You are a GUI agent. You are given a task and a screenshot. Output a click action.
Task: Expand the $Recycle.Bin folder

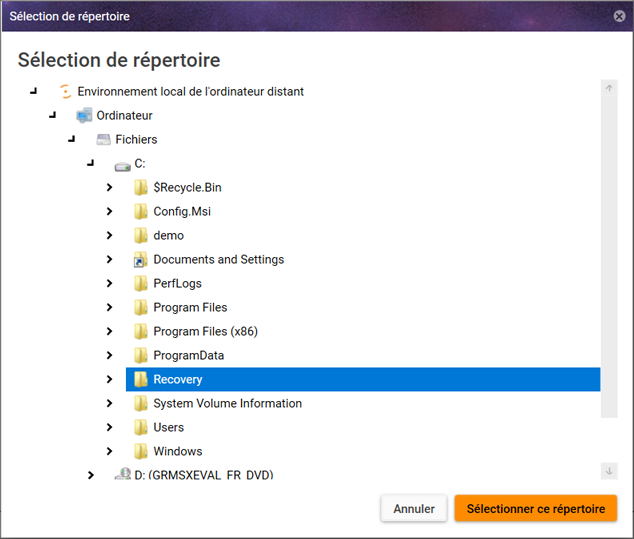109,187
